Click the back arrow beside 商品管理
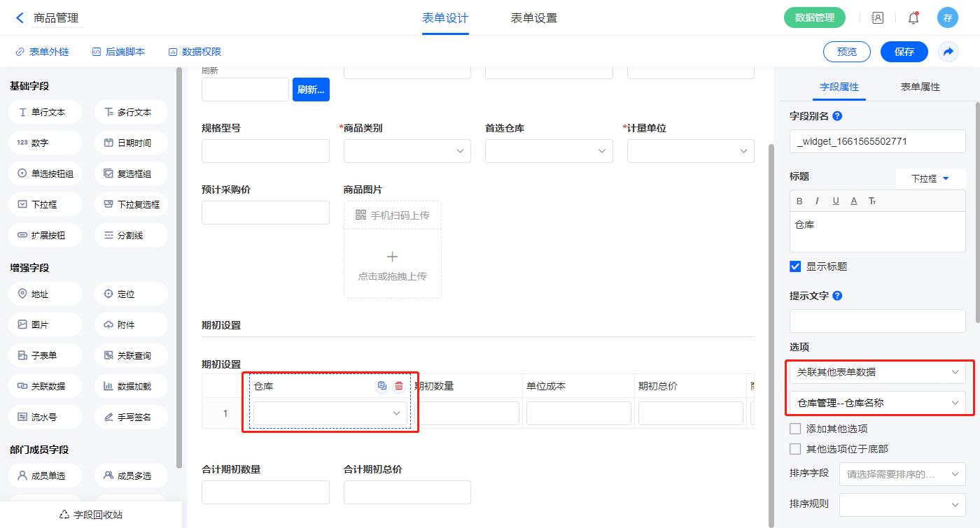The height and width of the screenshot is (528, 980). [x=20, y=18]
